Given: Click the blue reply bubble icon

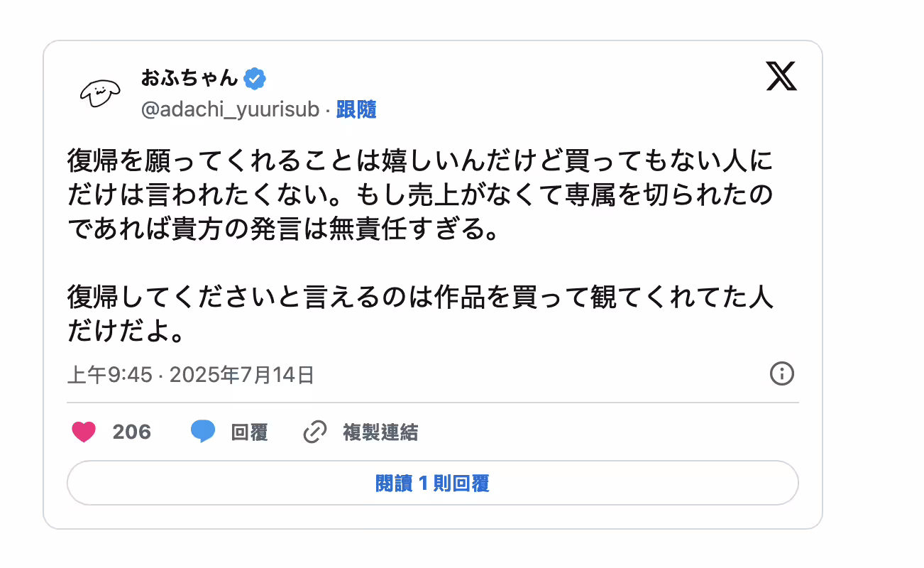Looking at the screenshot, I should [203, 432].
